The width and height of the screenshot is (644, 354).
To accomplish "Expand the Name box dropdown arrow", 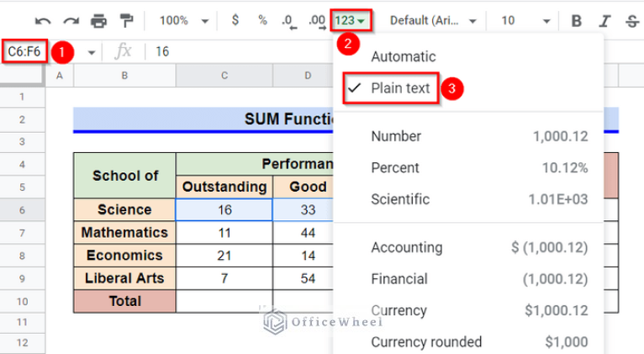I will [x=91, y=53].
